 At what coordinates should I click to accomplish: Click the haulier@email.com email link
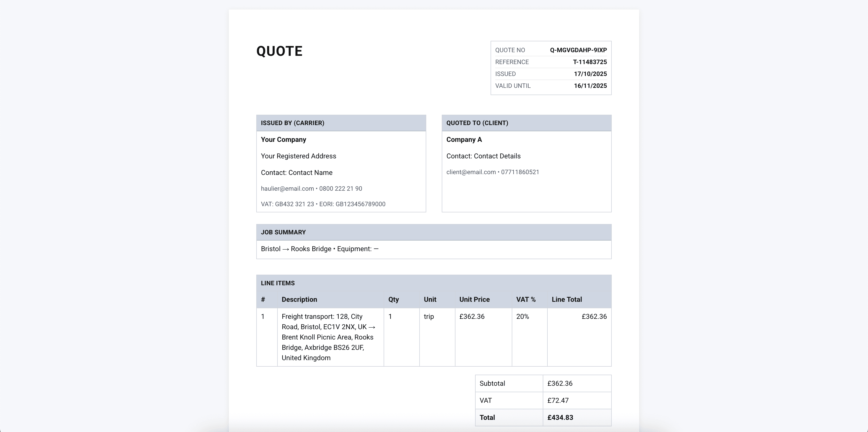coord(287,188)
